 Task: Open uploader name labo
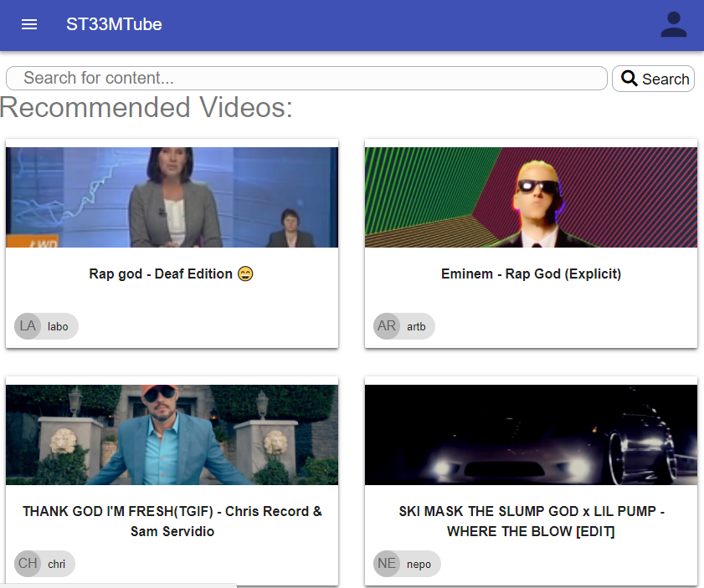click(x=58, y=326)
